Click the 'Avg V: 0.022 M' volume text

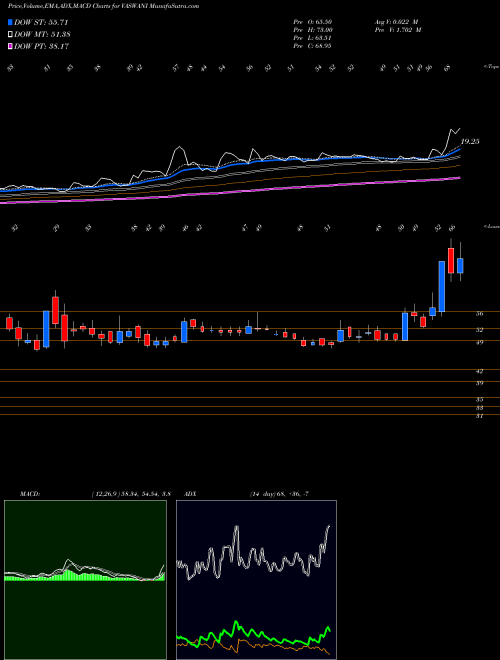coord(396,22)
